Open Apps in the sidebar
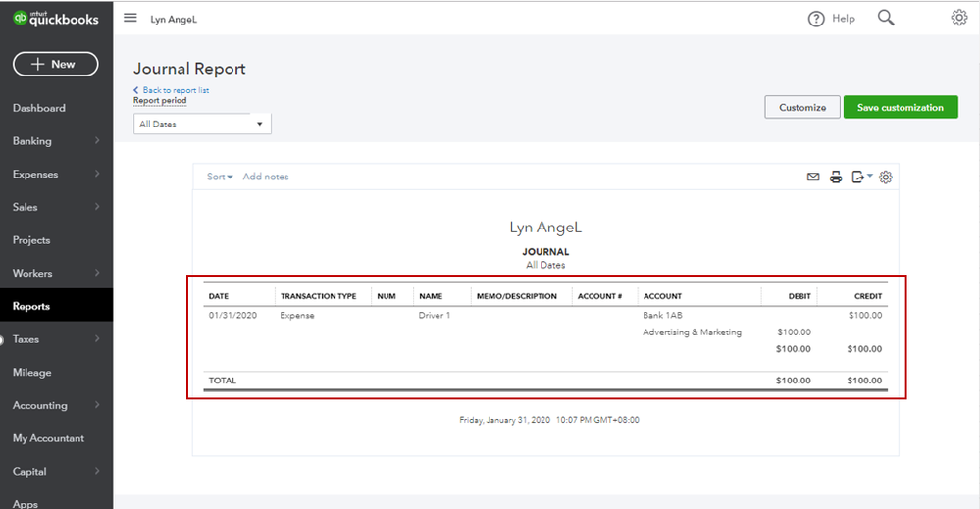Screen dimensions: 980x509 (x=25, y=504)
